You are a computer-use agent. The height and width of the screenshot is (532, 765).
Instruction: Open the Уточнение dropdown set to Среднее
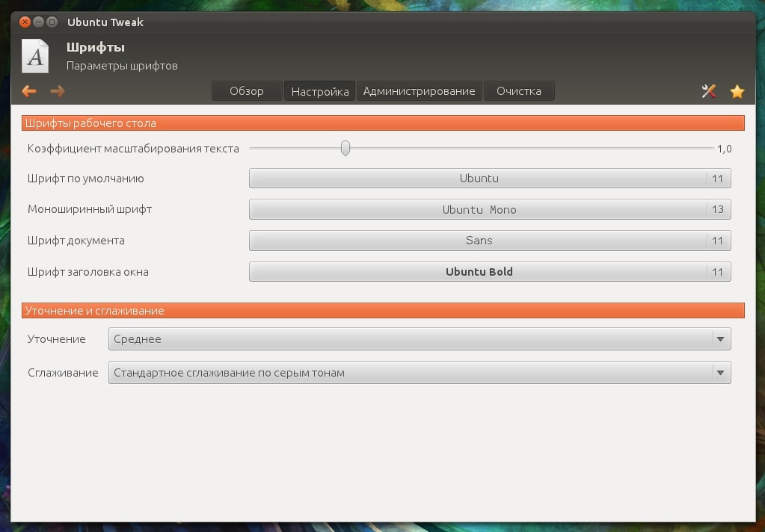pos(420,339)
